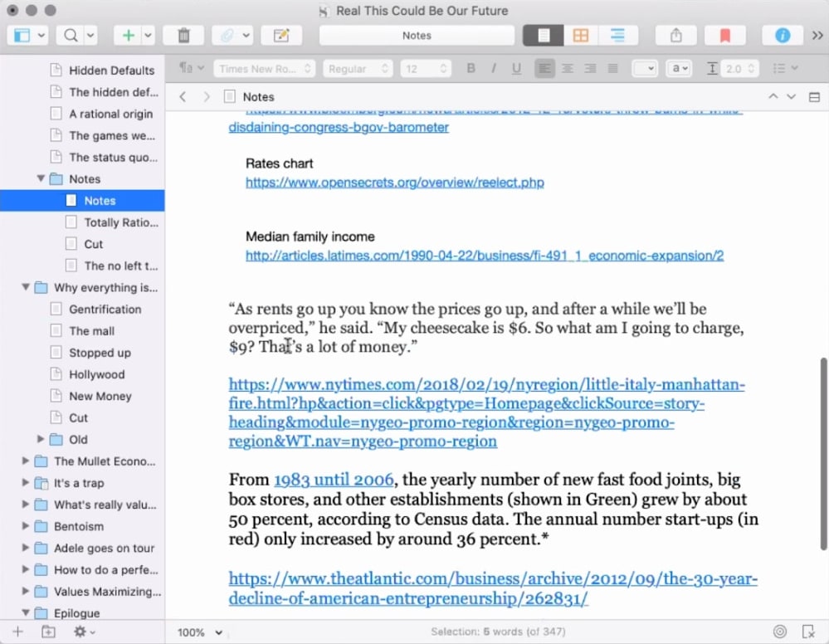Toggle underline formatting
The height and width of the screenshot is (644, 829).
pyautogui.click(x=516, y=69)
